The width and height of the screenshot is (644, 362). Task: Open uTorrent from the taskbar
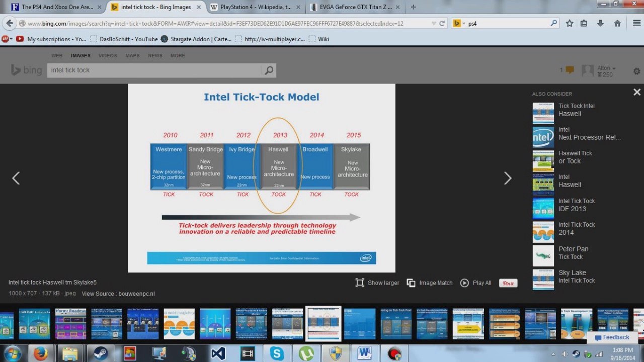pyautogui.click(x=306, y=353)
